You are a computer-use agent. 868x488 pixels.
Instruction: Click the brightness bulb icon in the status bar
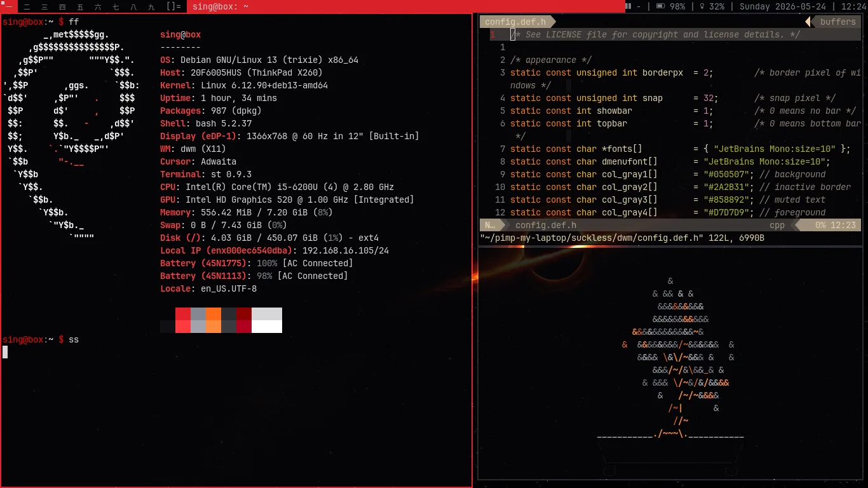(x=702, y=6)
